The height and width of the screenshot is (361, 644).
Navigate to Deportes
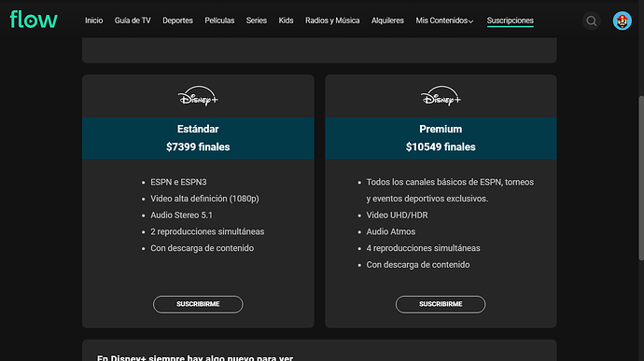click(177, 21)
